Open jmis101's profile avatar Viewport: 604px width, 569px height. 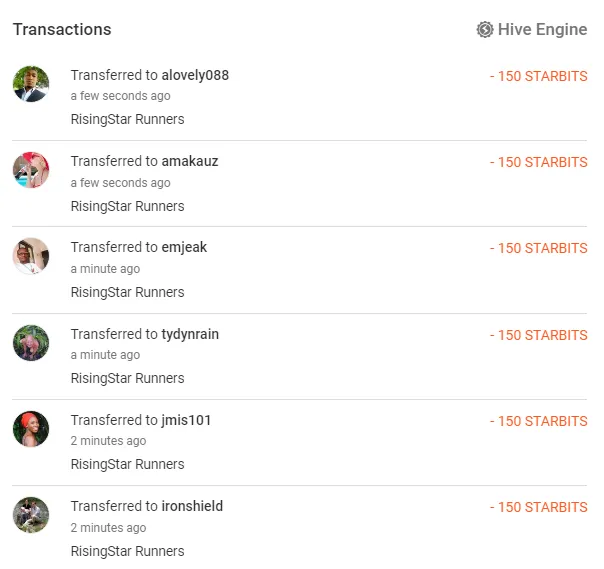pyautogui.click(x=31, y=429)
